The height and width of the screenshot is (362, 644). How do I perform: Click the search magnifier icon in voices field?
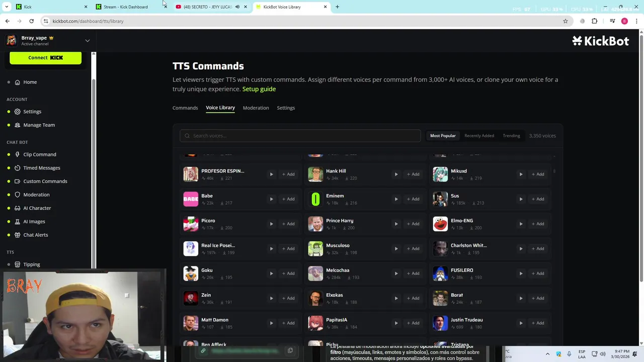187,136
